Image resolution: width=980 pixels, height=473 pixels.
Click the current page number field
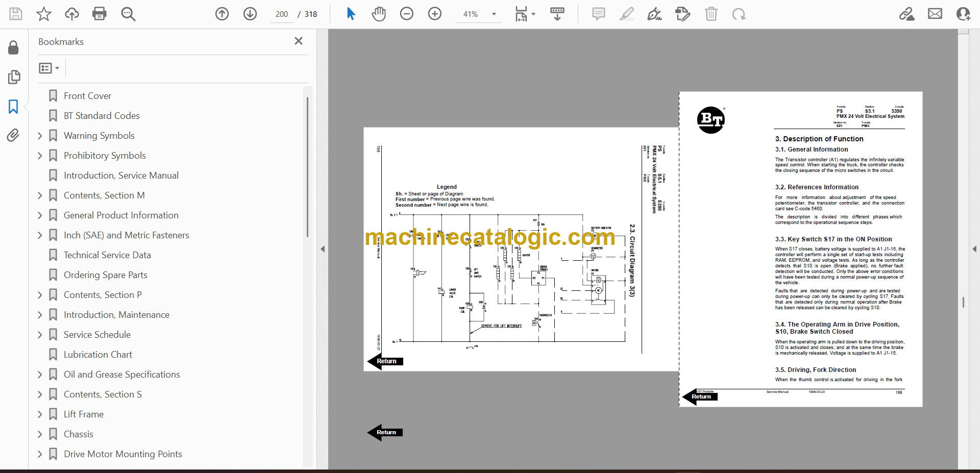tap(282, 14)
